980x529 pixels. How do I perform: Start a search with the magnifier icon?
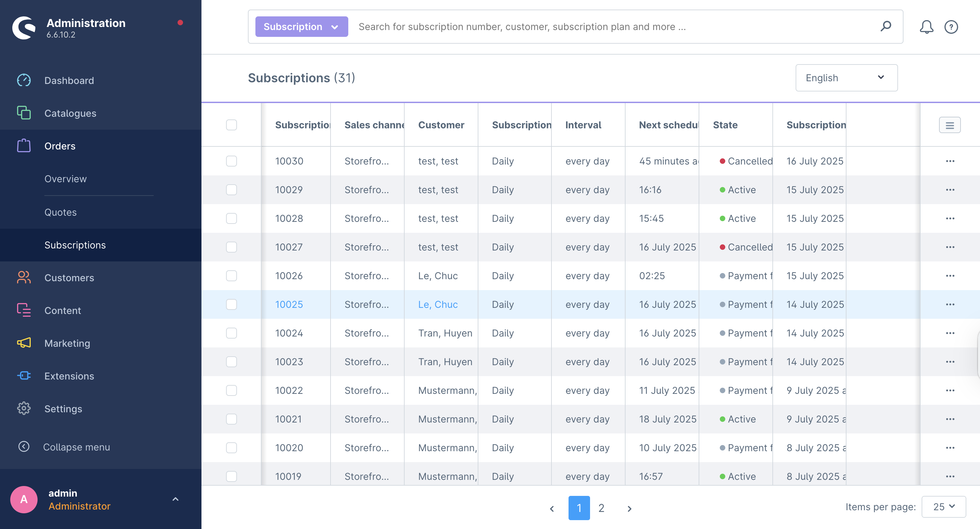tap(886, 27)
